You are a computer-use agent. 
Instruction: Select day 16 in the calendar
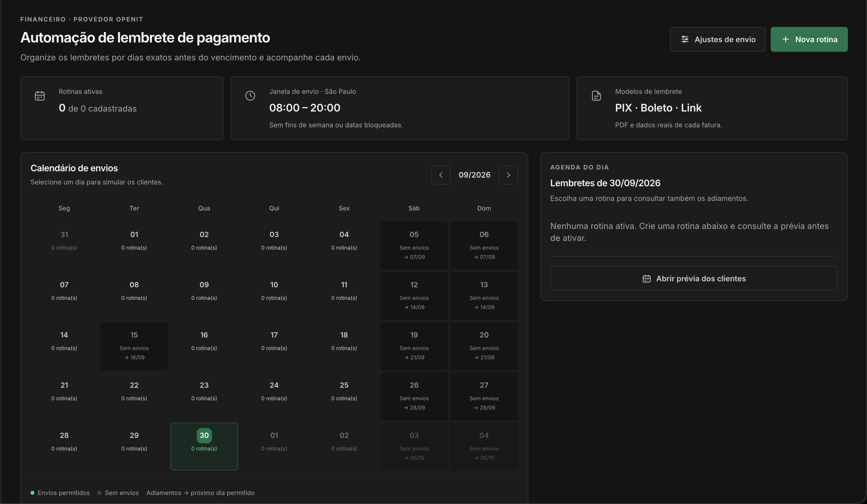point(204,346)
